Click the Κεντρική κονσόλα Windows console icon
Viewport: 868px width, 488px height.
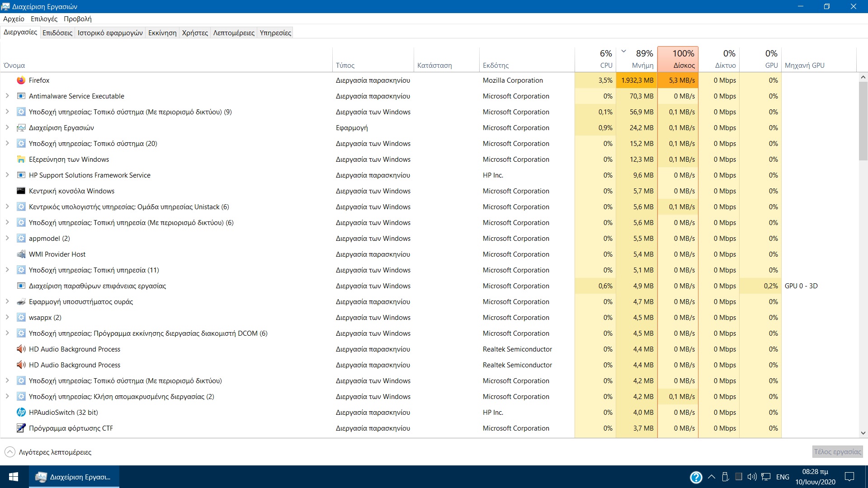coord(21,191)
